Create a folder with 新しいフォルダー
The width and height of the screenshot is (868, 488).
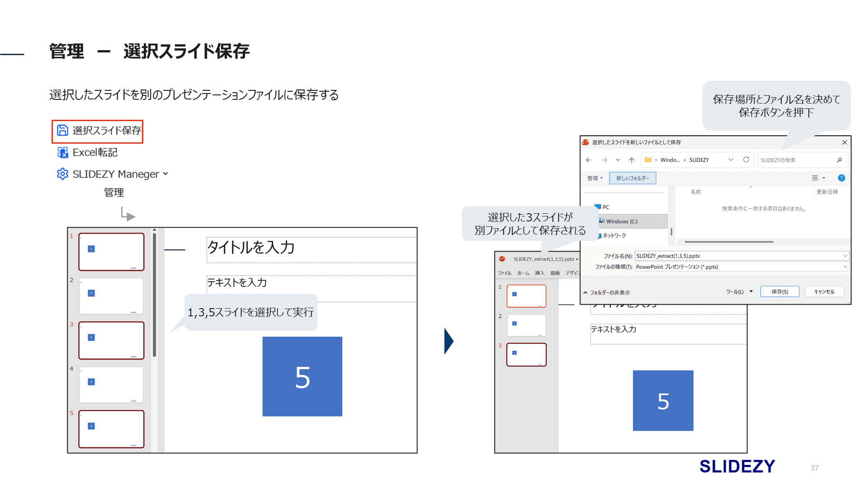click(x=632, y=178)
